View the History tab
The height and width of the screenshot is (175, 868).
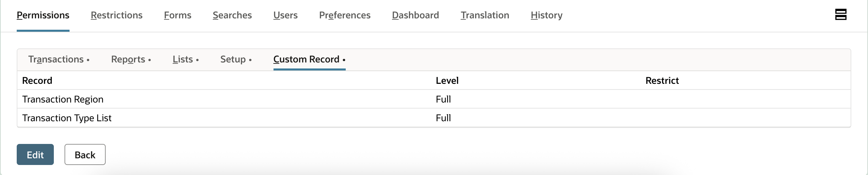[x=547, y=15]
